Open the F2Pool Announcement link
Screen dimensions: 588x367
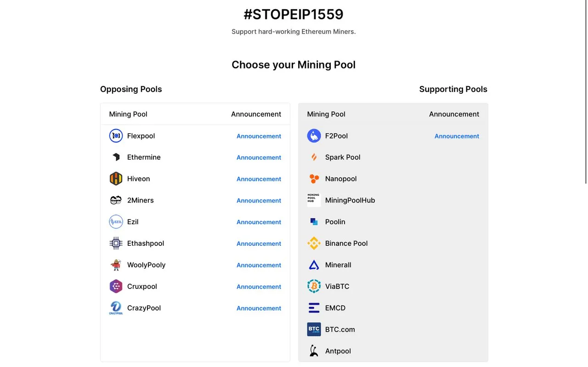[x=457, y=136]
